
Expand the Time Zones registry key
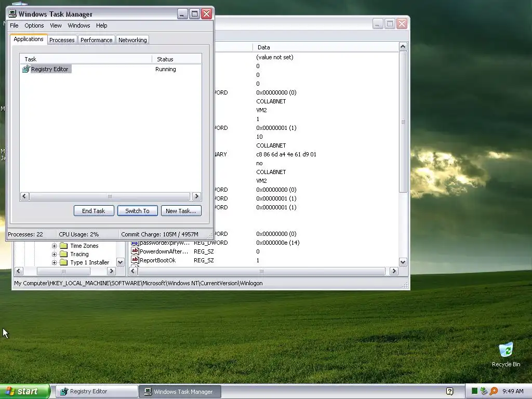pyautogui.click(x=54, y=246)
